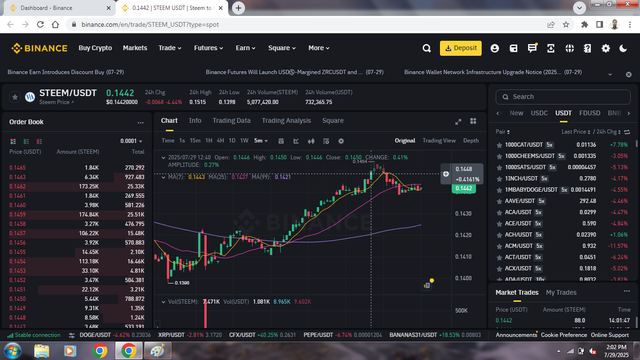The height and width of the screenshot is (360, 640).
Task: Favorite STEEM/USDT with the star icon
Action: pos(15,97)
